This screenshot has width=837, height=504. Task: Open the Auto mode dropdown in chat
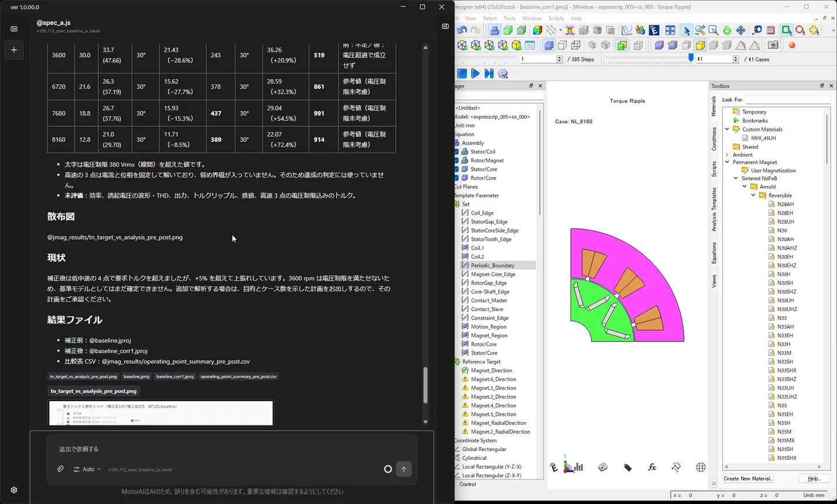click(x=87, y=469)
